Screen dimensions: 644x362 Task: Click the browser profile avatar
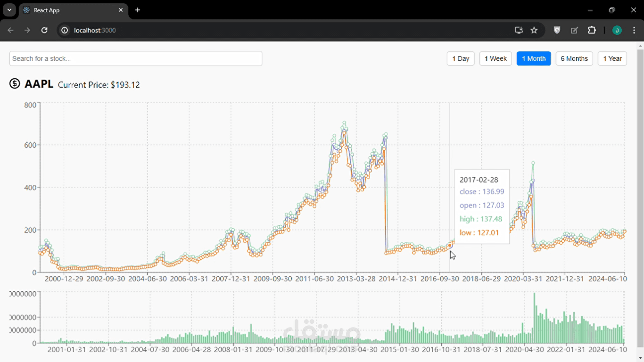(x=617, y=30)
